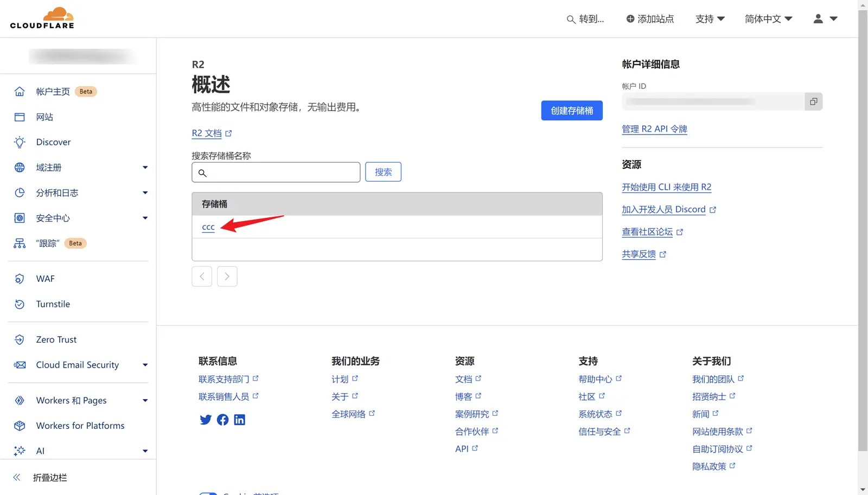The height and width of the screenshot is (495, 868).
Task: Open LinkedIn icon in footer
Action: click(x=239, y=420)
